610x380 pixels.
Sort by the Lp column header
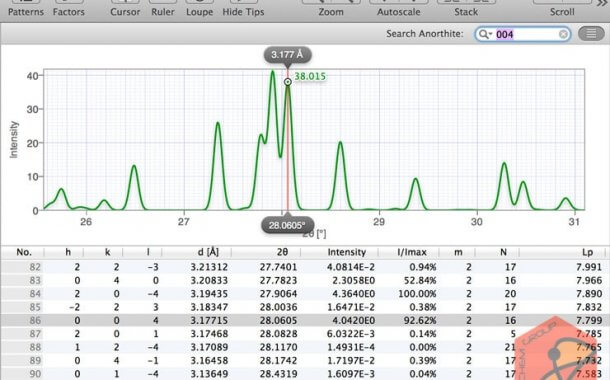587,252
